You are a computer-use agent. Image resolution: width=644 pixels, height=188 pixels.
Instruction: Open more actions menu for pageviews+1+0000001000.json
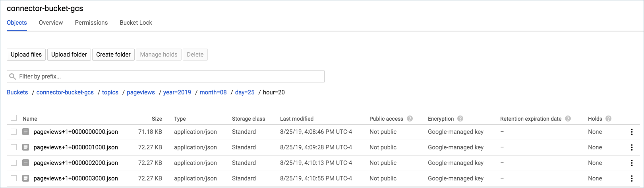631,147
